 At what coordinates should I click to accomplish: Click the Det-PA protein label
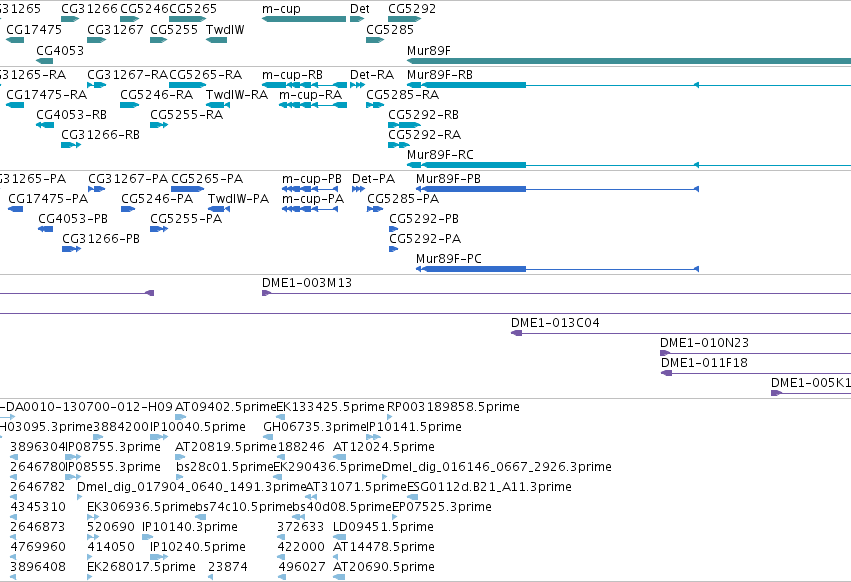coord(373,179)
